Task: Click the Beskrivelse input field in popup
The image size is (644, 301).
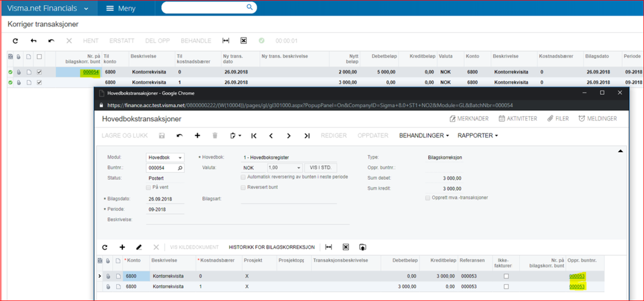Action: coord(248,220)
